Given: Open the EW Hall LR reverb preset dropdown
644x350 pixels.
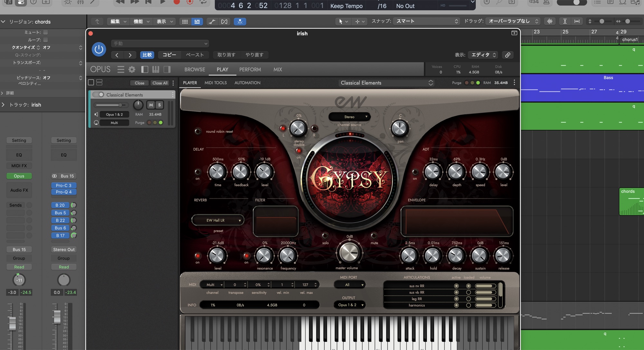Looking at the screenshot, I should coord(218,220).
